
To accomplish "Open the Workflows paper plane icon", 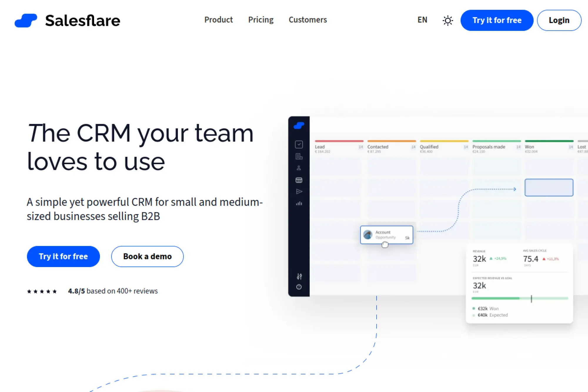I will click(x=299, y=191).
